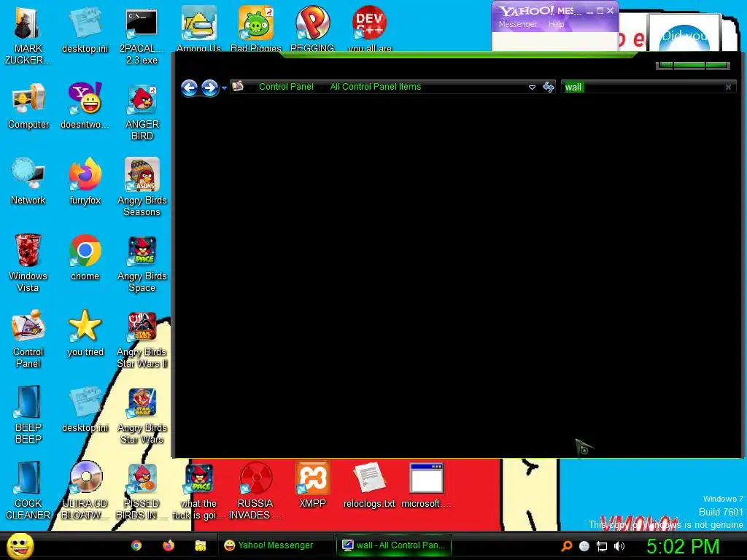Open the Among Us desktop shortcut

(x=198, y=29)
